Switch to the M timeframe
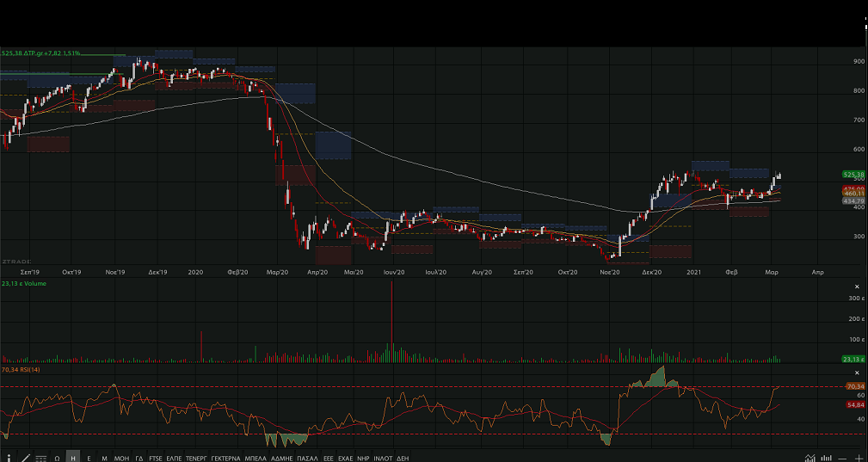The height and width of the screenshot is (462, 868). (x=104, y=458)
